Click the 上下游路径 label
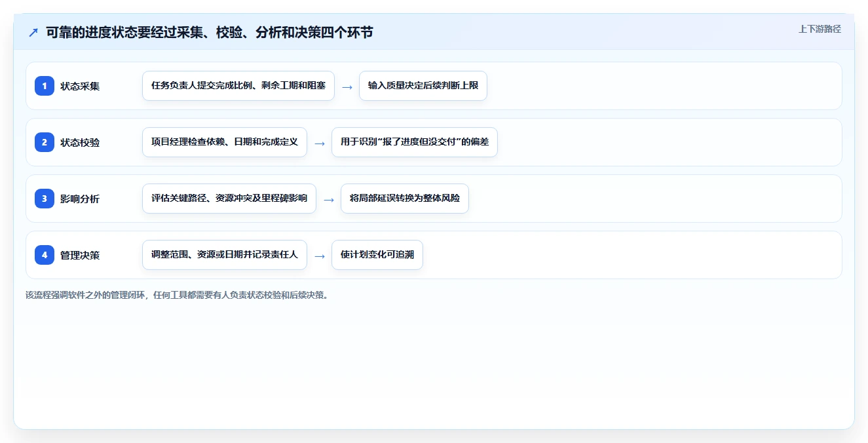The height and width of the screenshot is (443, 868). 820,29
